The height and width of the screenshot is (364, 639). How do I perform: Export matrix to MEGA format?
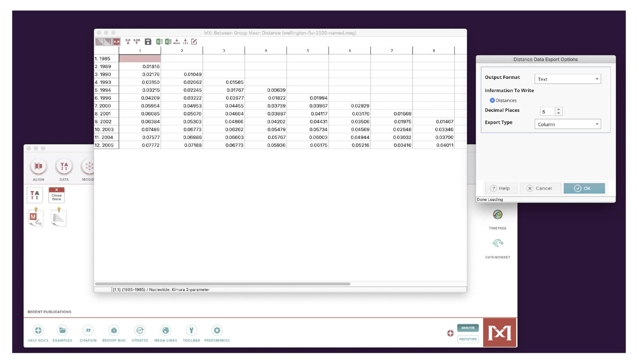click(176, 41)
